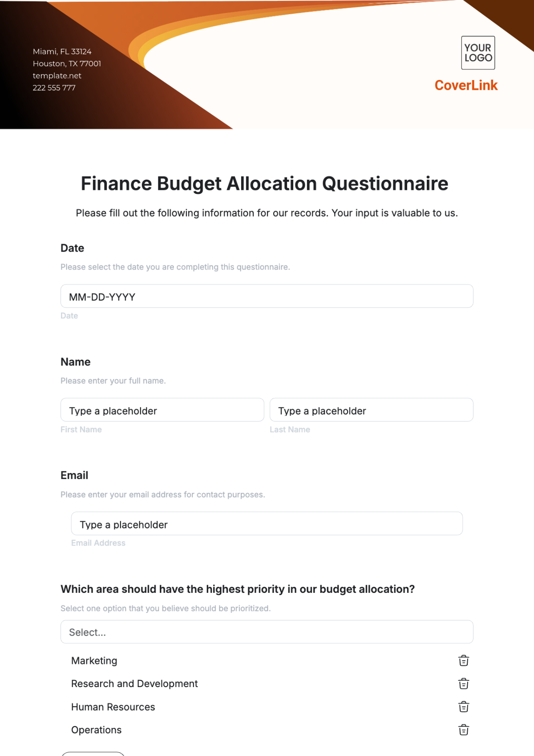The width and height of the screenshot is (534, 756).
Task: Remove the Marketing option via trash icon
Action: point(464,661)
